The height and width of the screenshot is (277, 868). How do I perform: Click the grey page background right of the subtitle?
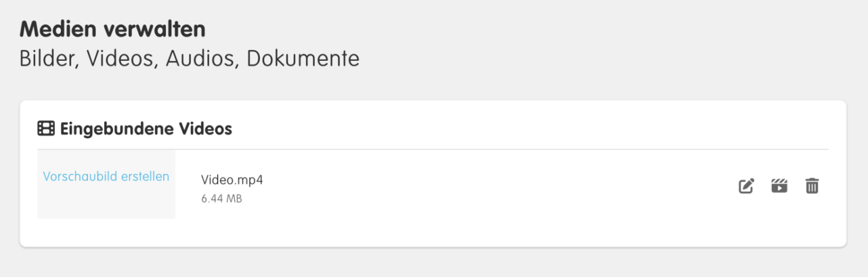608,59
